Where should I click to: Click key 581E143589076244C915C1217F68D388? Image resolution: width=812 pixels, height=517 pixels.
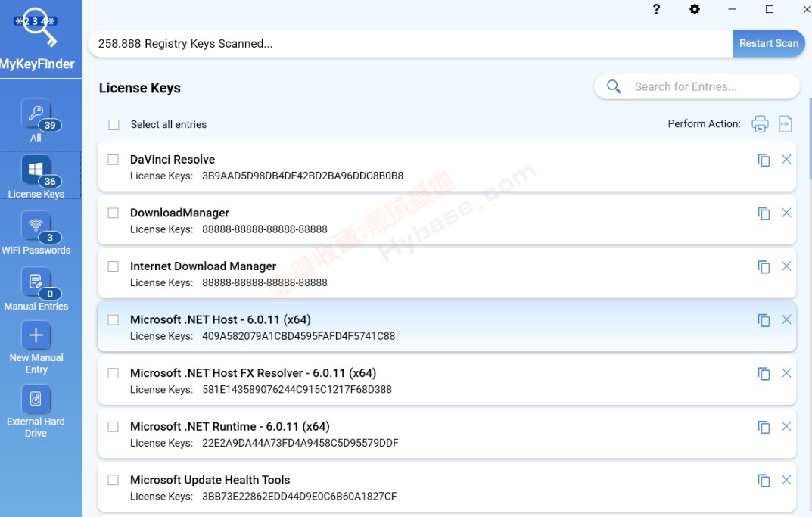[297, 390]
